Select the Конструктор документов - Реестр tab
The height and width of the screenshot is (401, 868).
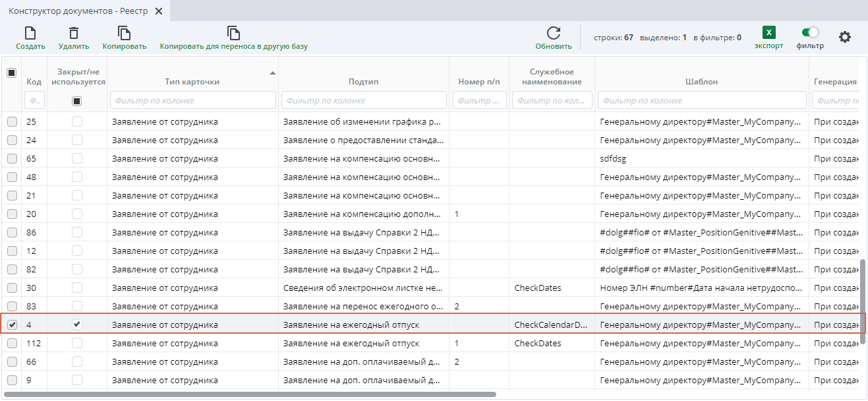click(x=78, y=11)
